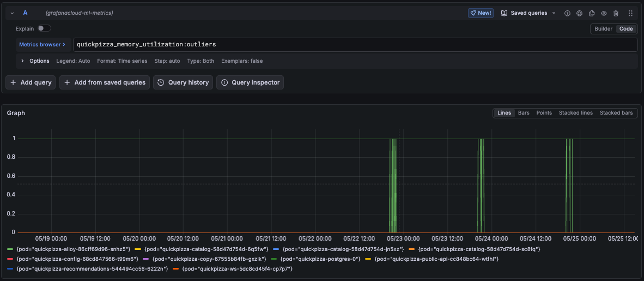Remove query A with the trash icon
This screenshot has height=281, width=644.
pyautogui.click(x=616, y=13)
